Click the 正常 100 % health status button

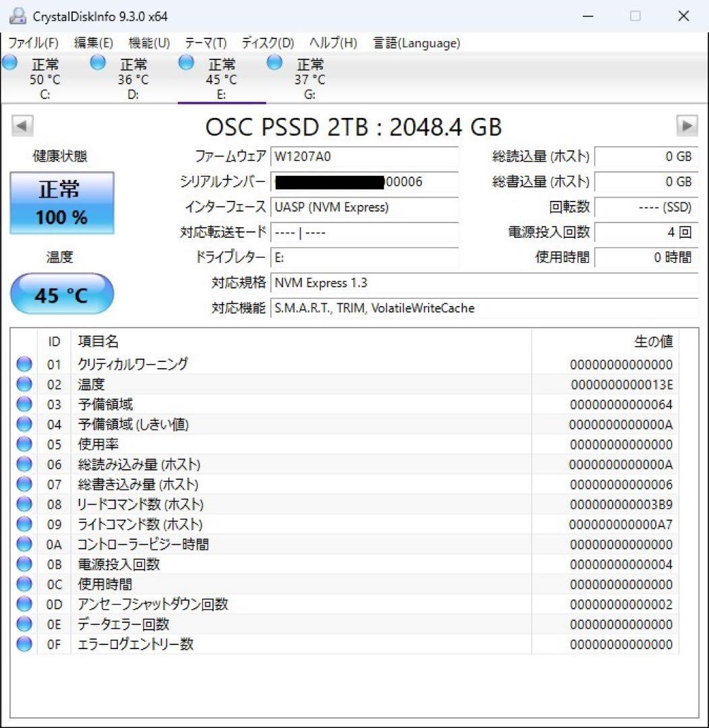coord(62,203)
